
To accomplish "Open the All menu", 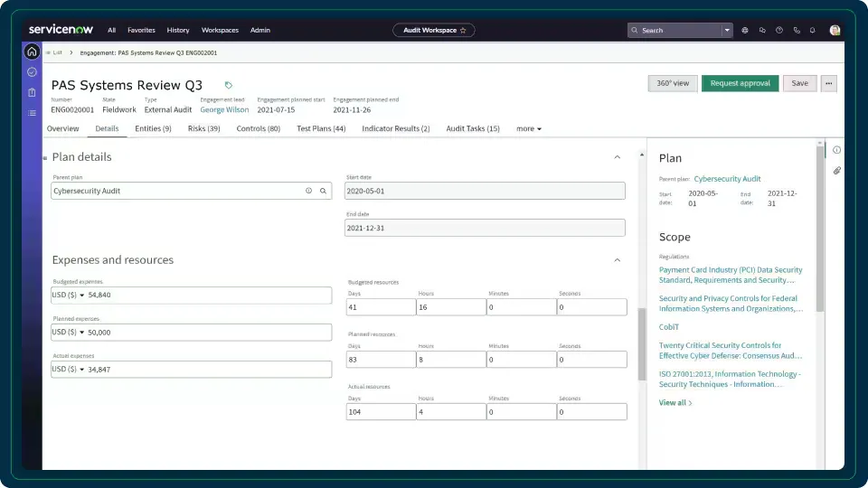I will point(112,31).
